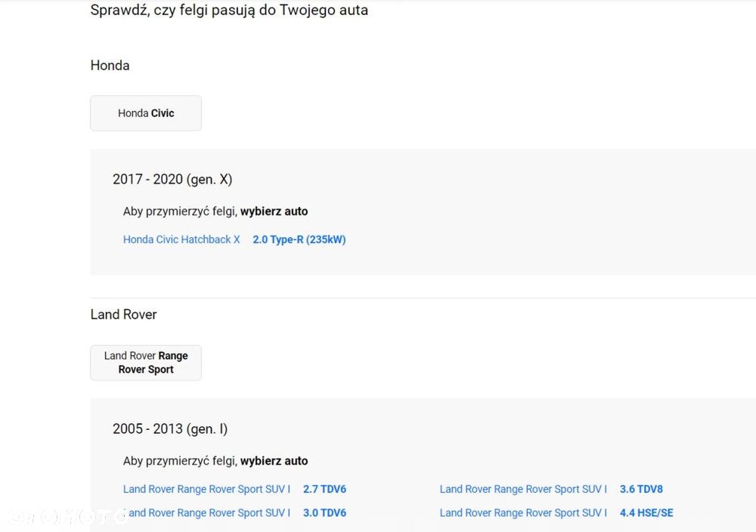Click the Range Rover Sport SUV I name beside 3.6 TDV8
Viewport: 756px width, 532px height.
(523, 489)
